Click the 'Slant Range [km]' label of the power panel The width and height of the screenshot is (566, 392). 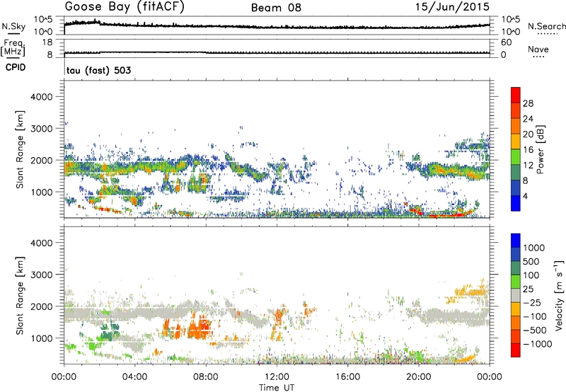pyautogui.click(x=20, y=149)
